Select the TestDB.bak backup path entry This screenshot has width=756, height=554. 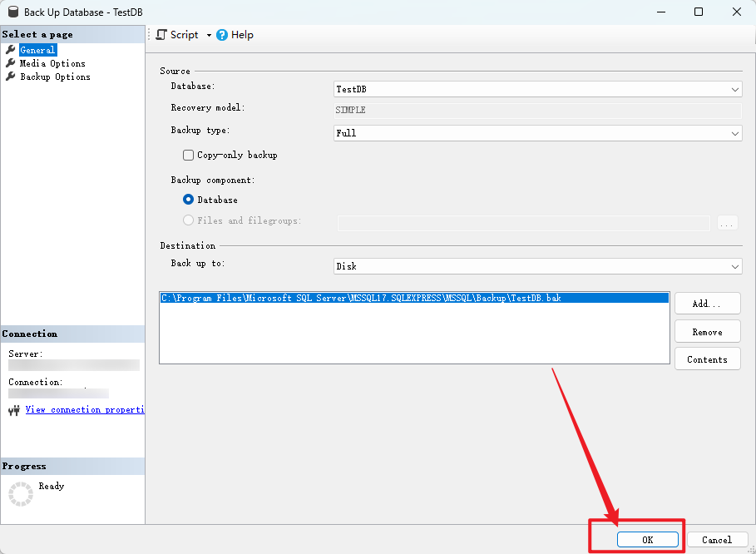pyautogui.click(x=414, y=298)
